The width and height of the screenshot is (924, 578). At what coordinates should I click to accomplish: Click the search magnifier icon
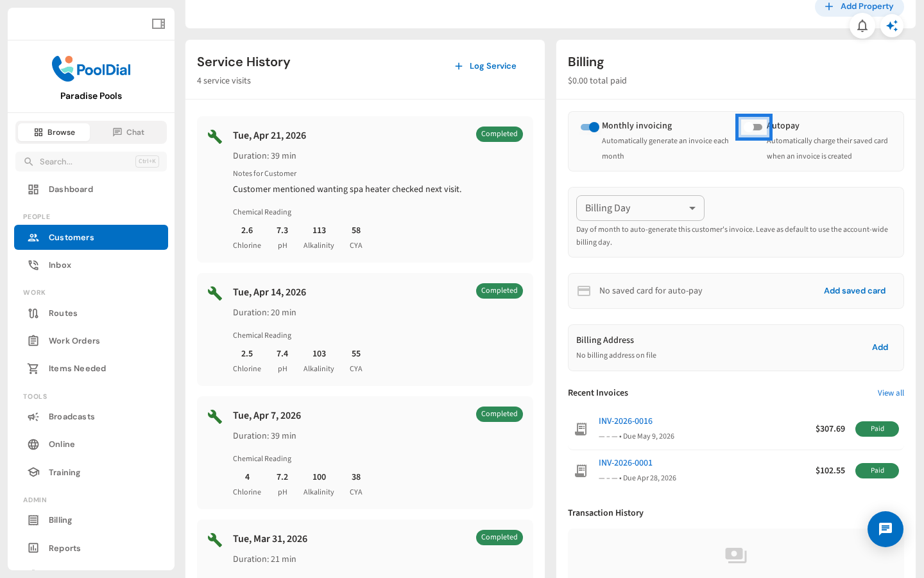pyautogui.click(x=28, y=162)
